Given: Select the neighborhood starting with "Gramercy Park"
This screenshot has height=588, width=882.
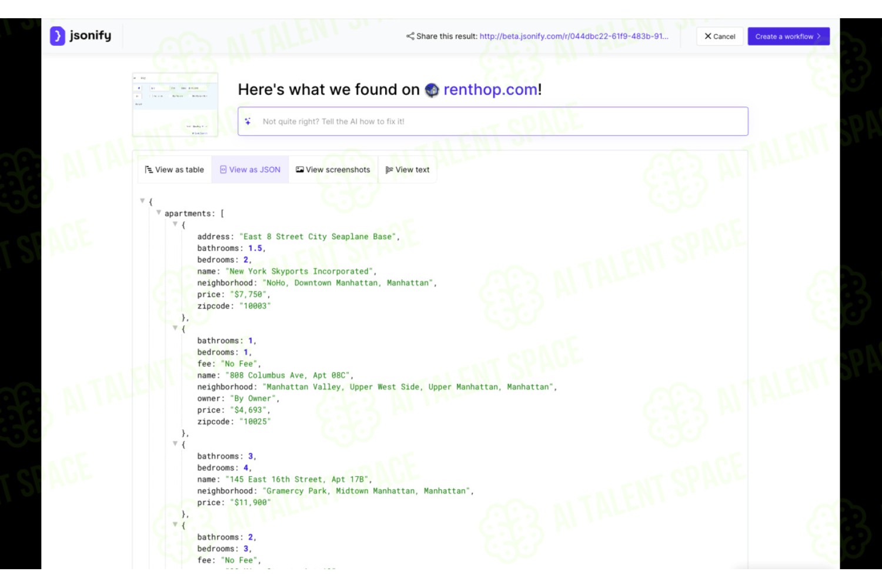Looking at the screenshot, I should pos(366,491).
